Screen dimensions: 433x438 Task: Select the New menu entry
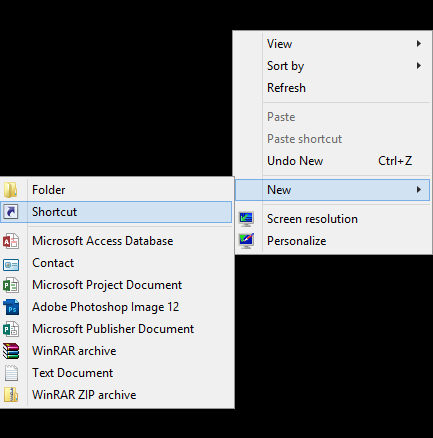[332, 190]
